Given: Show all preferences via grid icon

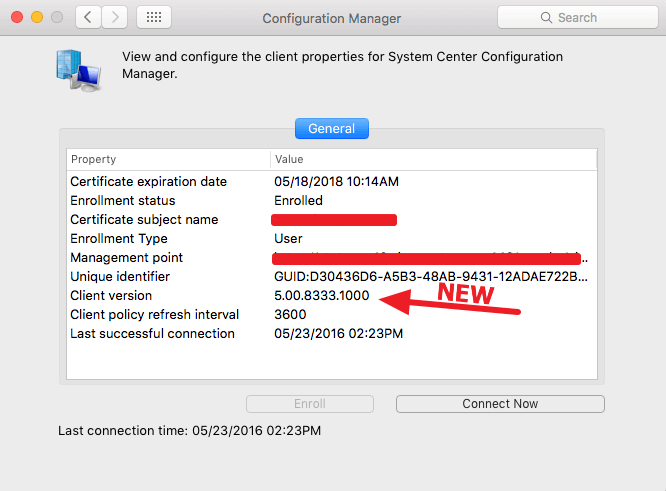Looking at the screenshot, I should point(153,17).
